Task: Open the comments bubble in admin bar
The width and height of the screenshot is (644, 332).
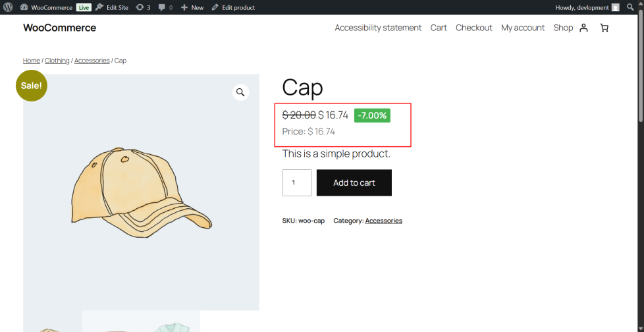Action: pyautogui.click(x=165, y=7)
